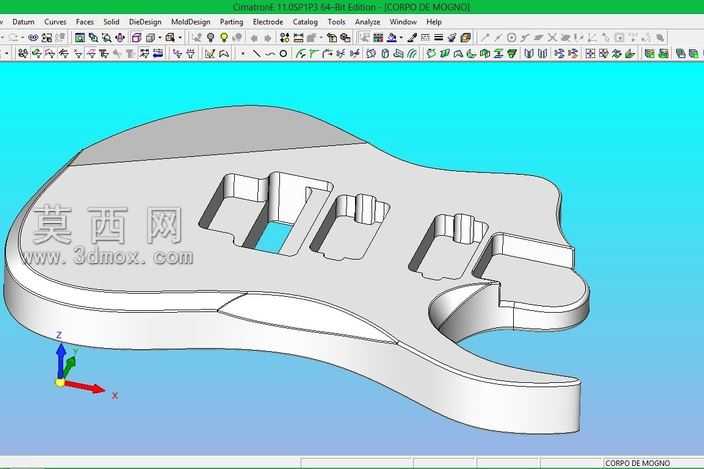Image resolution: width=704 pixels, height=469 pixels.
Task: Open the DieDesign menu
Action: [145, 22]
